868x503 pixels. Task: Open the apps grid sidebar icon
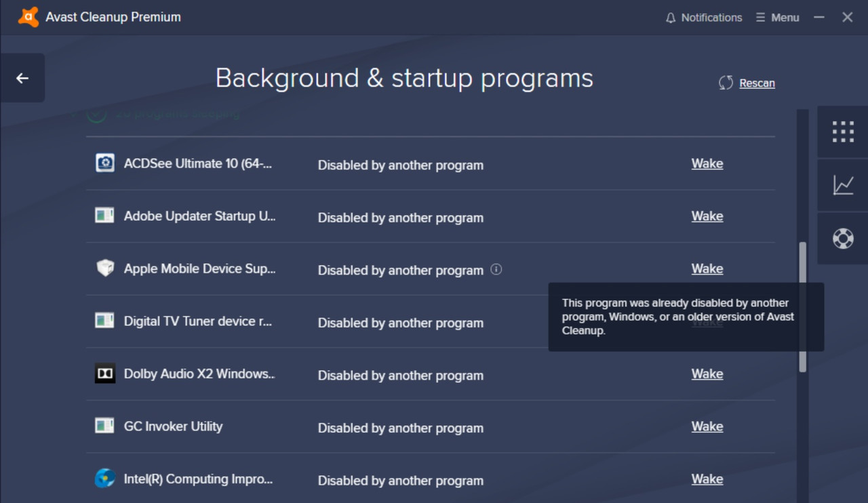(x=843, y=132)
